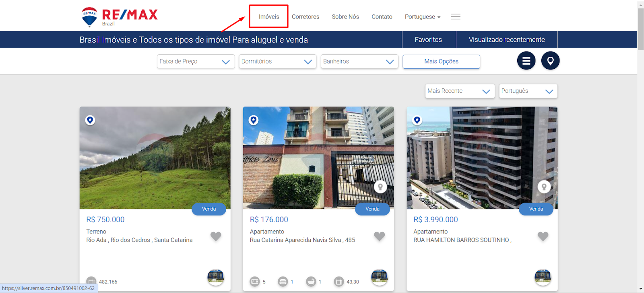Click the Rua Catarina Aparecida Navis Silva address

[302, 240]
